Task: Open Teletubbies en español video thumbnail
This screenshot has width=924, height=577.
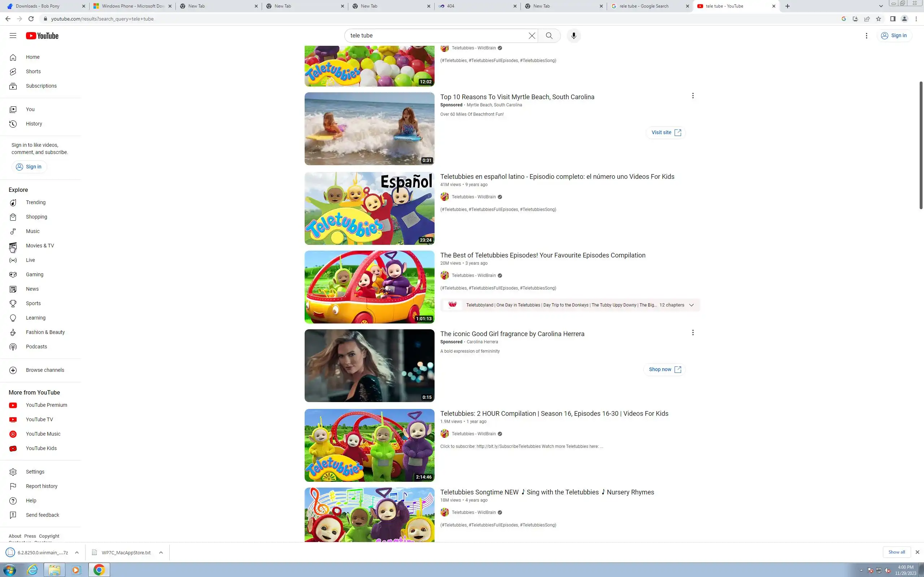Action: click(x=369, y=208)
